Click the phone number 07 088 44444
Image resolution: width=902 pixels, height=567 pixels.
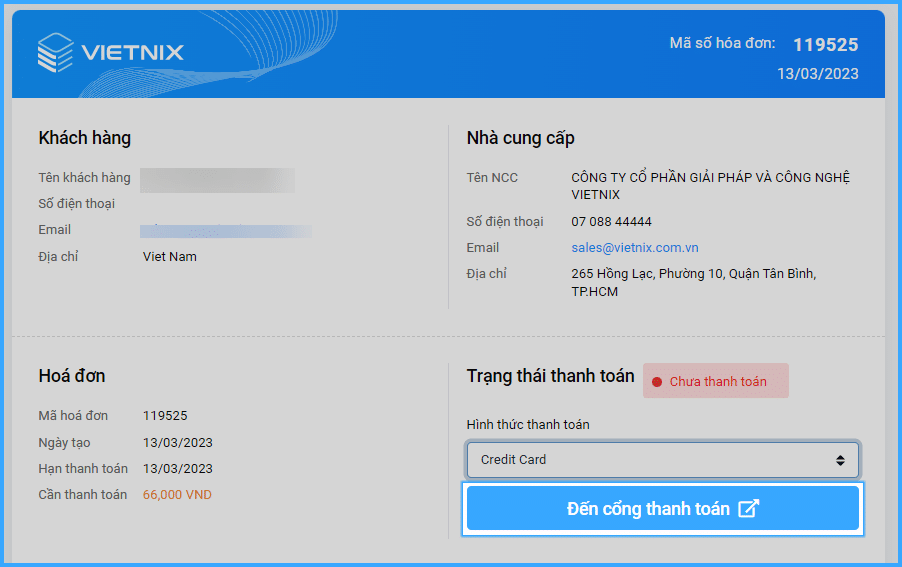click(611, 221)
